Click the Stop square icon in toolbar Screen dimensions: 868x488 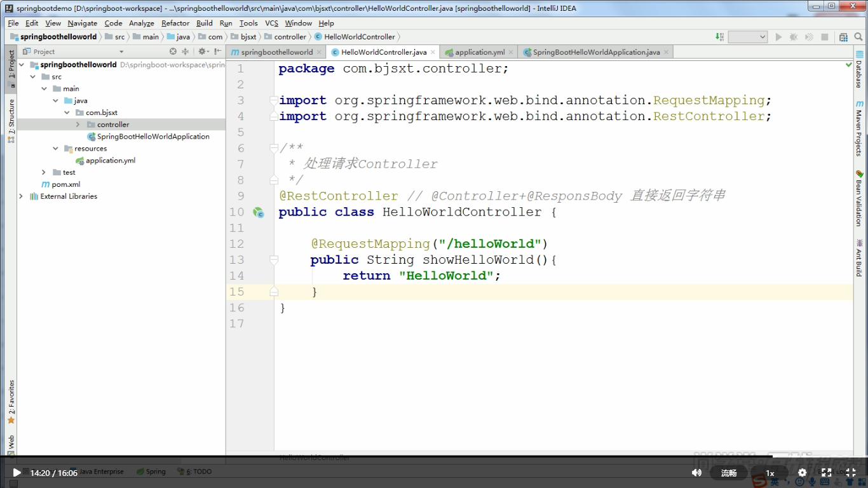click(825, 37)
